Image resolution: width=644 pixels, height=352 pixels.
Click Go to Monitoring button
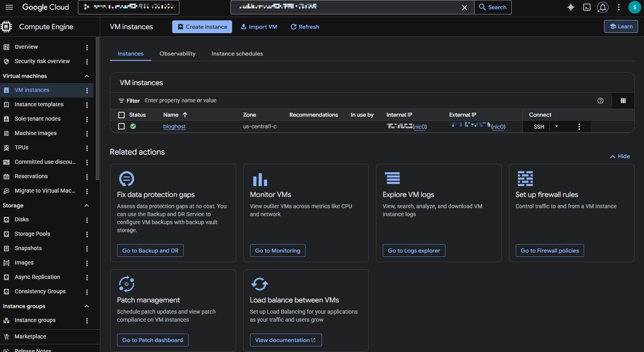coord(278,251)
